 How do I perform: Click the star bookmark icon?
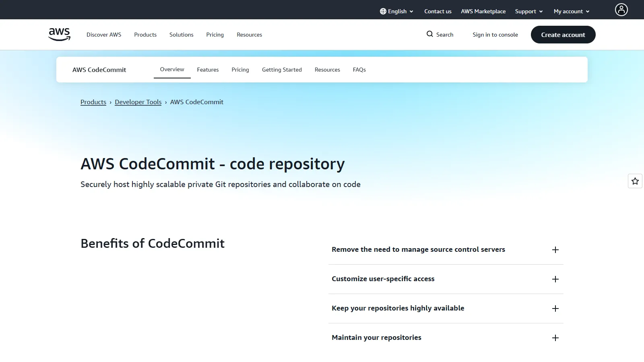pyautogui.click(x=635, y=181)
